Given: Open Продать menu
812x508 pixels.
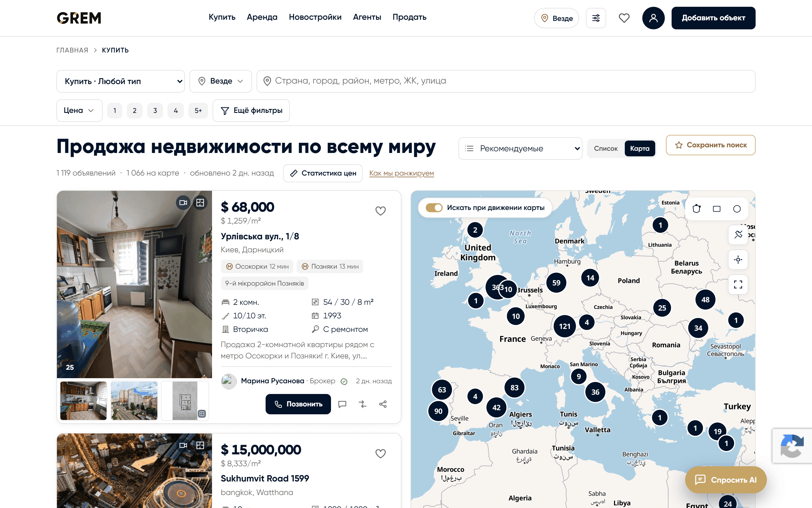Looking at the screenshot, I should [409, 17].
